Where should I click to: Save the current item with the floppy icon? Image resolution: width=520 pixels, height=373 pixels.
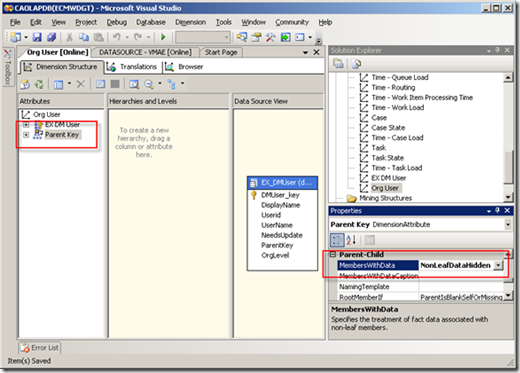point(37,37)
